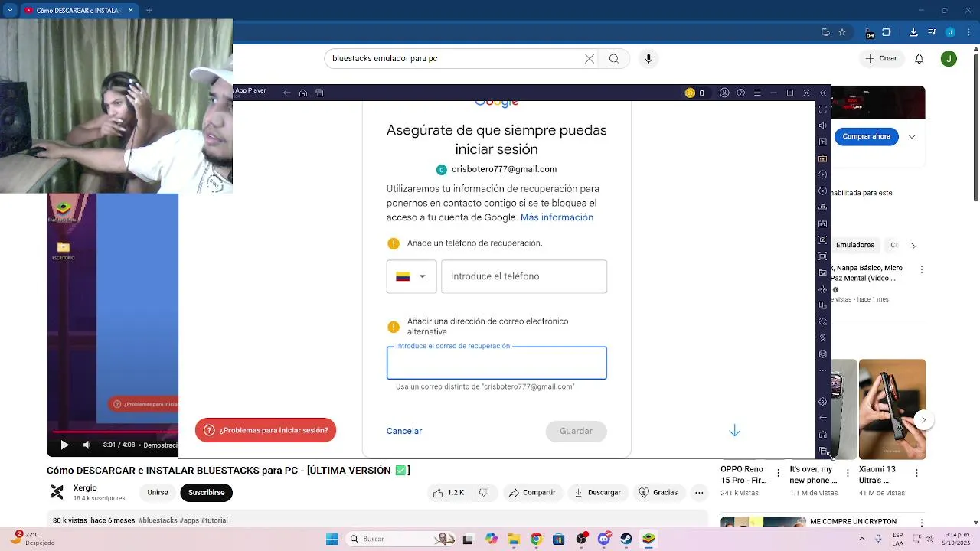Click the BlueStacks volume icon
This screenshot has height=551, width=980.
point(823,126)
